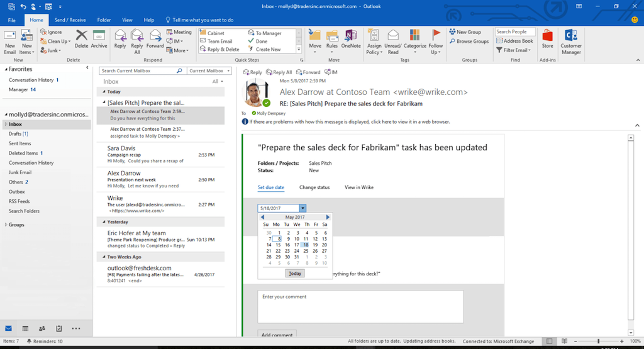Image resolution: width=644 pixels, height=349 pixels.
Task: Click the Forward icon in the ribbon
Action: [155, 36]
